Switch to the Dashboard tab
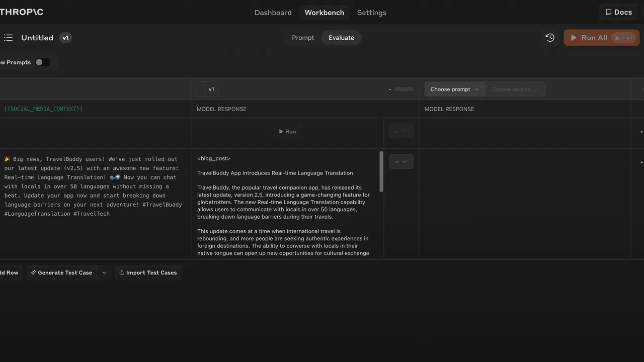644x362 pixels. (273, 13)
